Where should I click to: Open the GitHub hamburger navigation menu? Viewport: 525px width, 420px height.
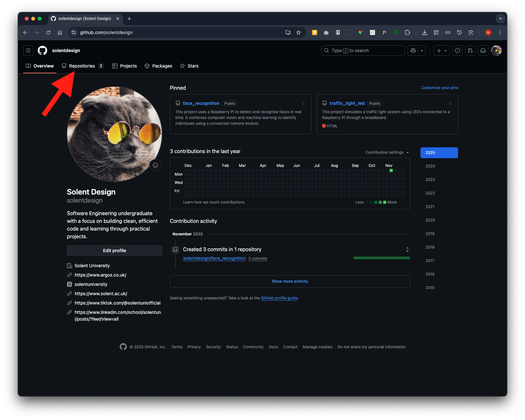tap(28, 50)
